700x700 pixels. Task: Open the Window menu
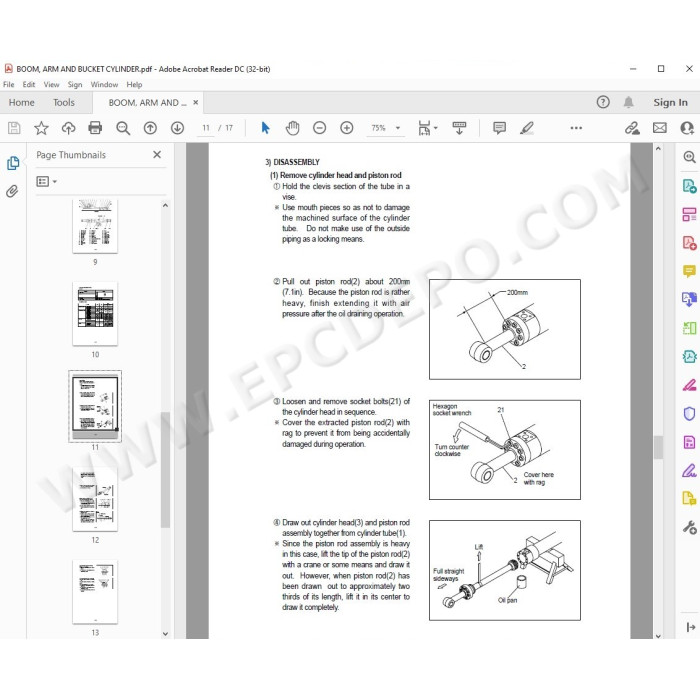tap(104, 84)
